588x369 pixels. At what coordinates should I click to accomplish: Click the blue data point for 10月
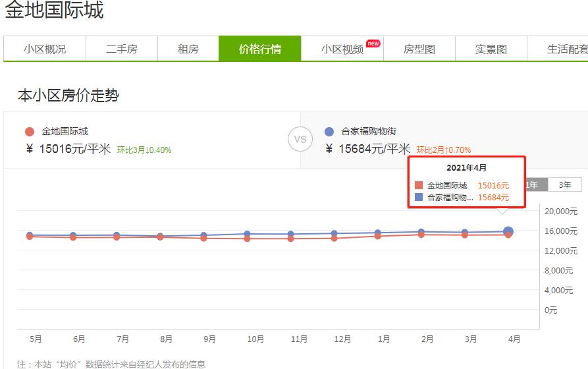[247, 234]
